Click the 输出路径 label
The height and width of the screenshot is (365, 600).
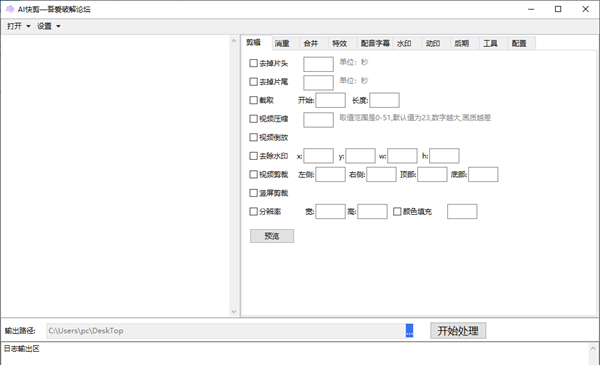point(20,331)
